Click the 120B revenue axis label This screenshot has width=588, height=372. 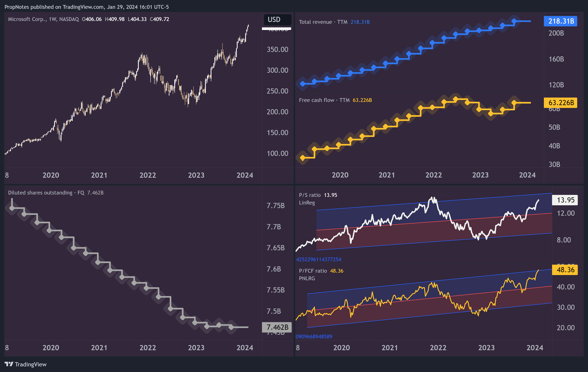(x=556, y=85)
